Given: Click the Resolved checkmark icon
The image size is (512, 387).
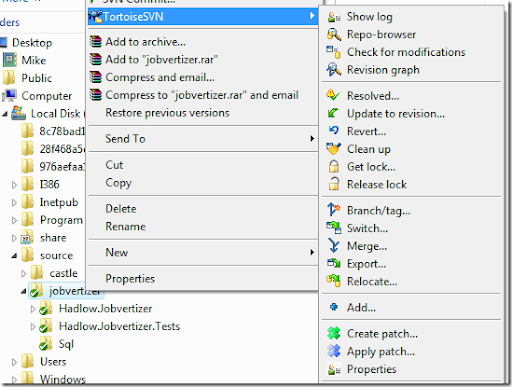Looking at the screenshot, I should pyautogui.click(x=334, y=96).
